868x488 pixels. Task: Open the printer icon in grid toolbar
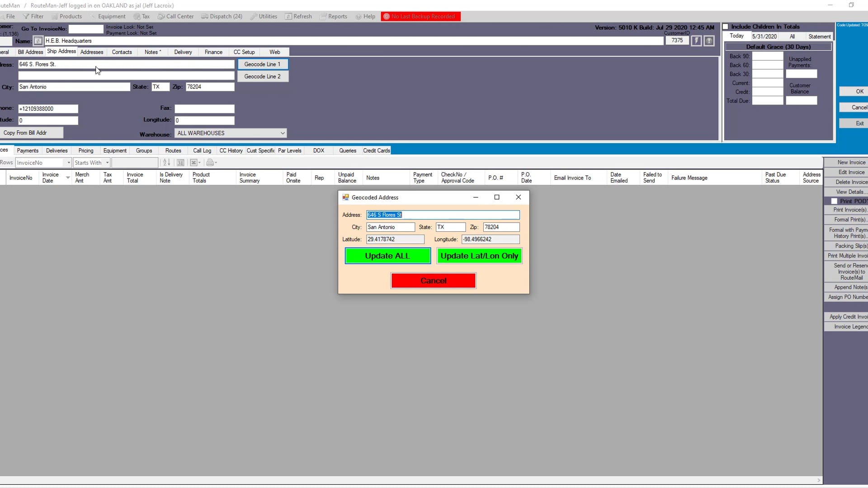coord(211,163)
